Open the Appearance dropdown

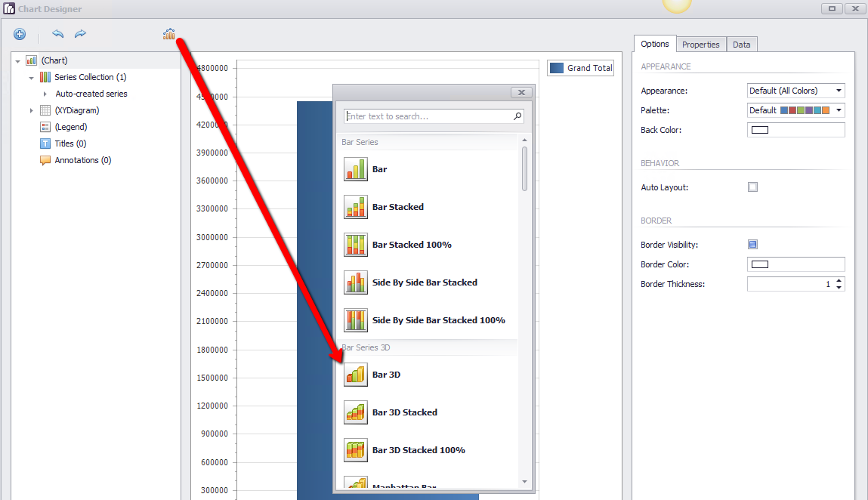(x=796, y=90)
